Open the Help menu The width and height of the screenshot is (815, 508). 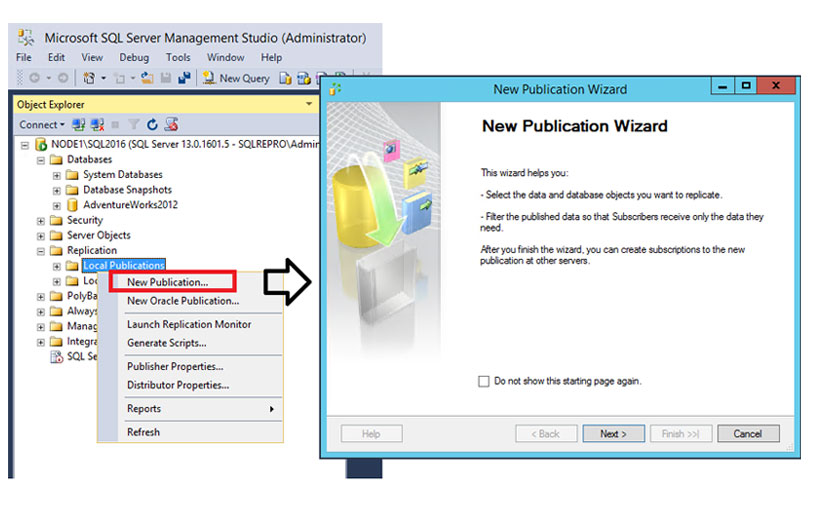coord(271,57)
